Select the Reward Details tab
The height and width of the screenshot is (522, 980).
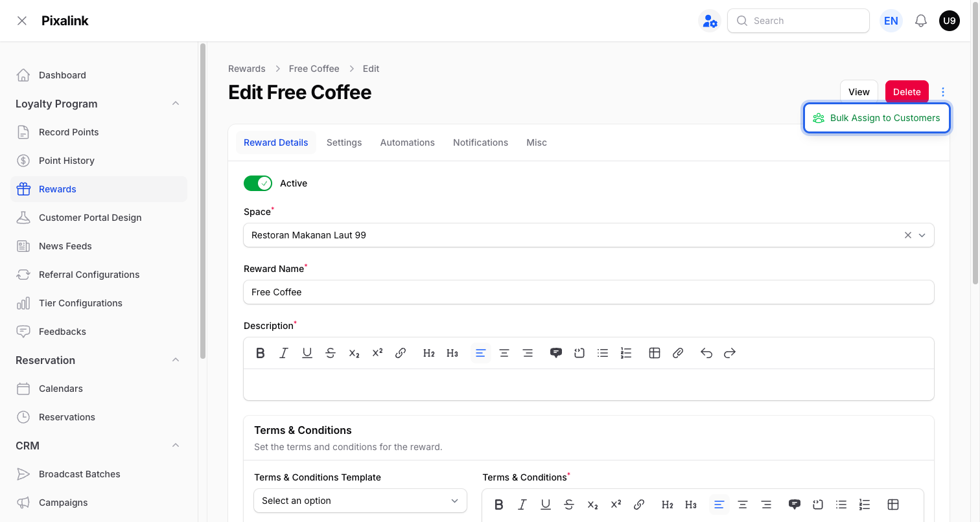tap(276, 142)
